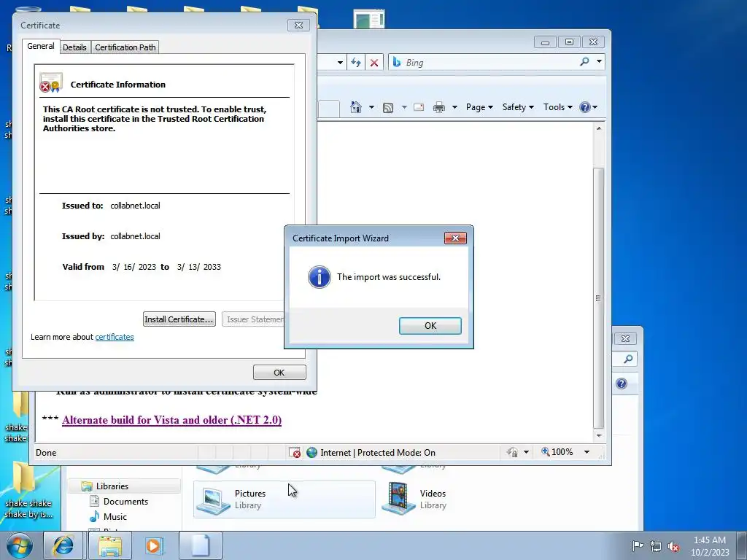Open the Safety menu
The width and height of the screenshot is (747, 560).
pos(518,107)
